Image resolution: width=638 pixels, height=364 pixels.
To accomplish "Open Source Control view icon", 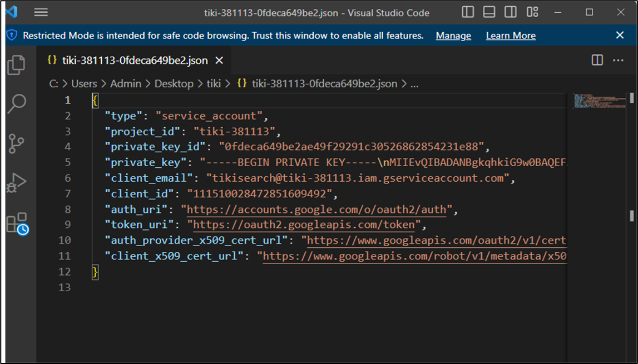I will click(x=16, y=143).
